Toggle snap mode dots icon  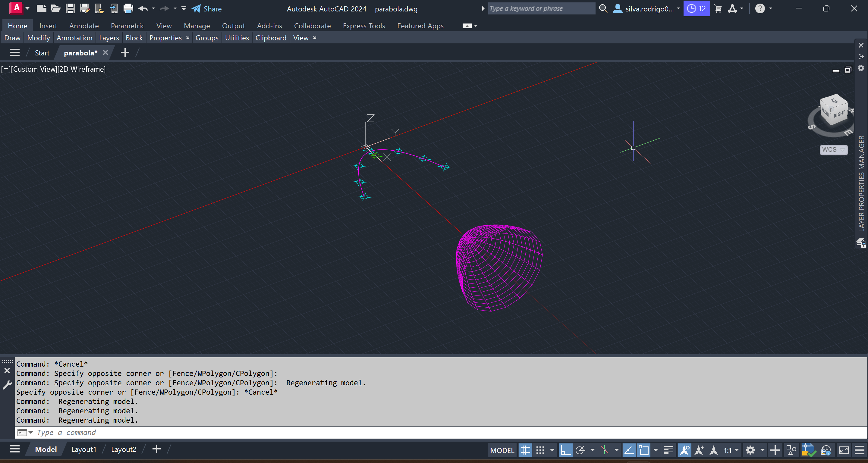[x=540, y=450]
